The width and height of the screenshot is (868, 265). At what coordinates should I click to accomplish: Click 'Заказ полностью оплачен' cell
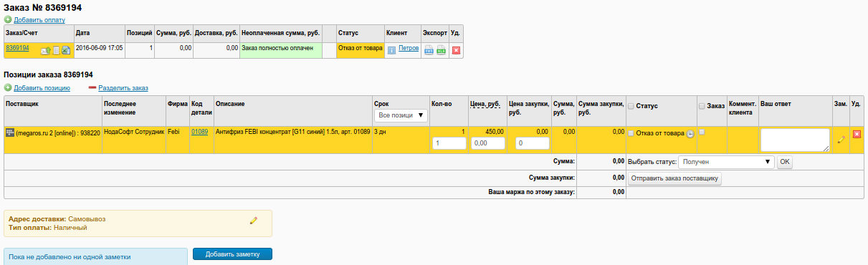(x=281, y=51)
